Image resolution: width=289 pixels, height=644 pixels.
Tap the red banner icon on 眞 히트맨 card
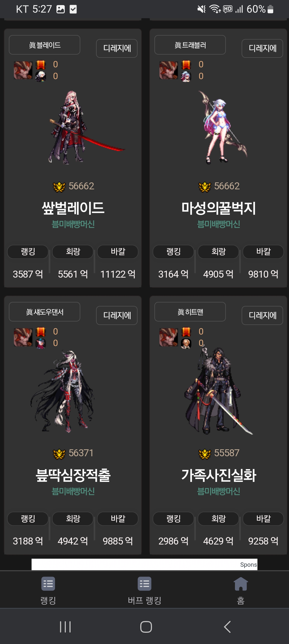186,332
